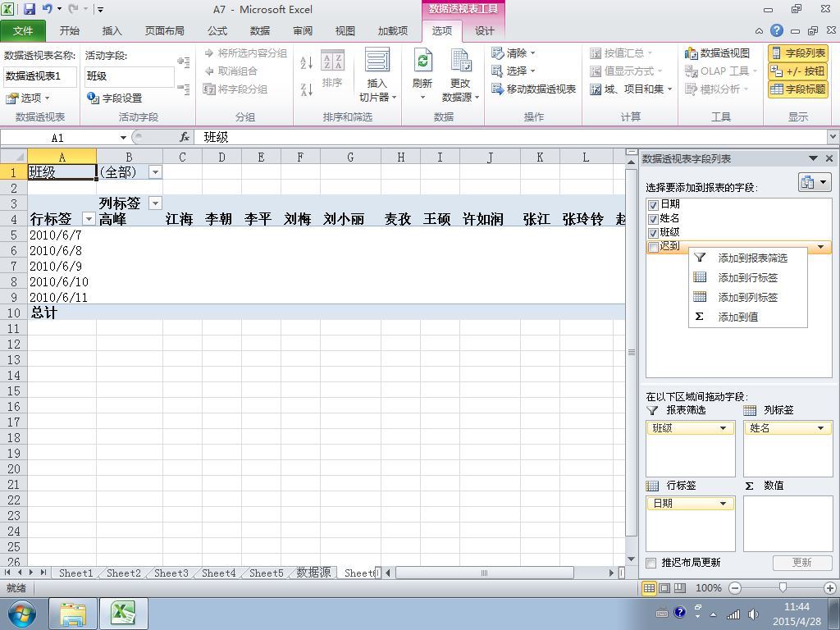The width and height of the screenshot is (840, 630).
Task: Open the 列标签 filter dropdown
Action: point(155,203)
